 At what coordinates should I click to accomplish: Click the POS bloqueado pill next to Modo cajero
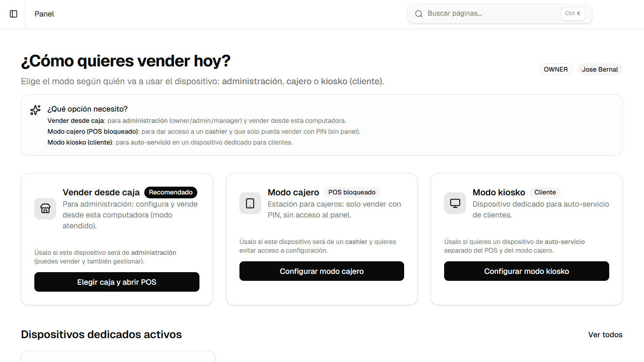click(352, 192)
